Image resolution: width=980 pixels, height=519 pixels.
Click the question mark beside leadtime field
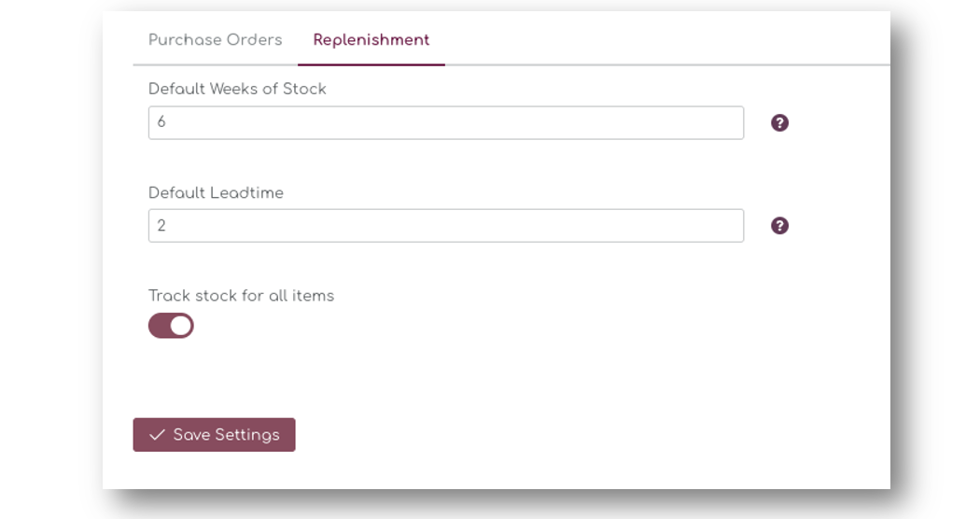(x=779, y=226)
